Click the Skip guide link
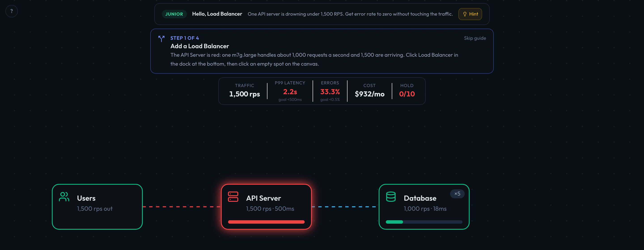Viewport: 644px width, 250px height. pyautogui.click(x=475, y=38)
